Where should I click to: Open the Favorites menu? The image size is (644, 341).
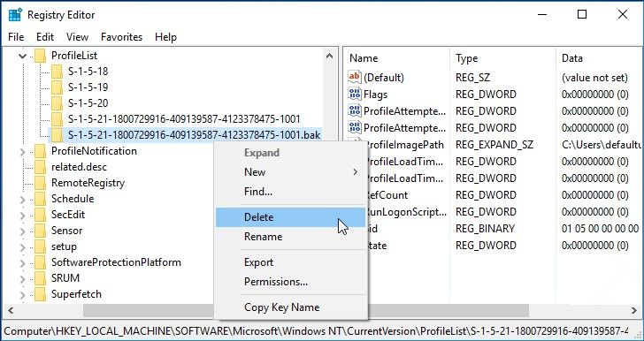[x=121, y=37]
